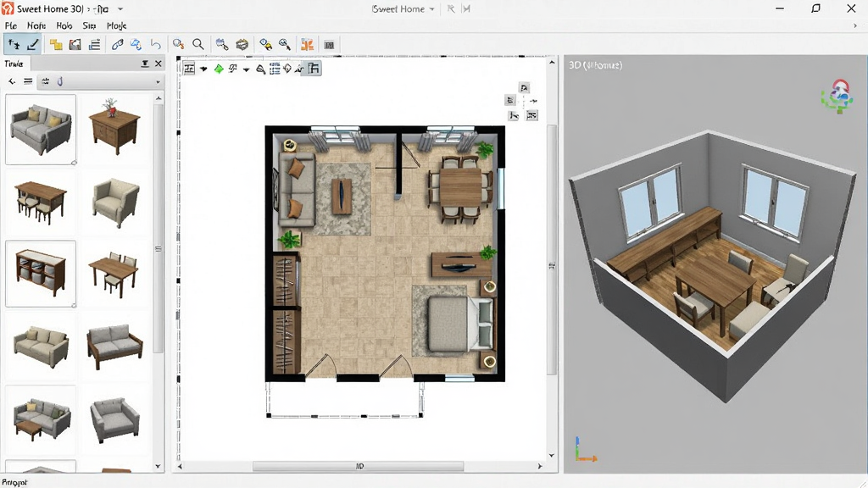Click the navigation compass icon in 3D view

click(x=838, y=97)
